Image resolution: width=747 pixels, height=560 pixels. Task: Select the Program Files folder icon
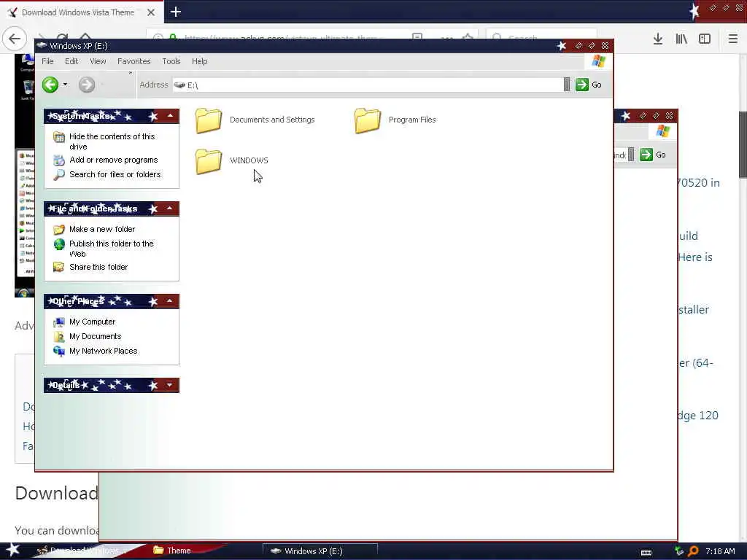click(368, 120)
